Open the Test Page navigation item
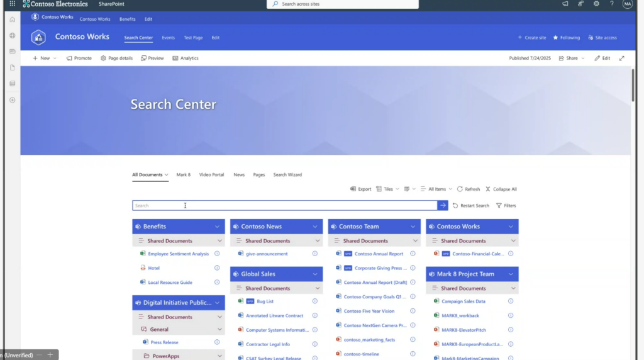This screenshot has height=360, width=644. click(193, 38)
